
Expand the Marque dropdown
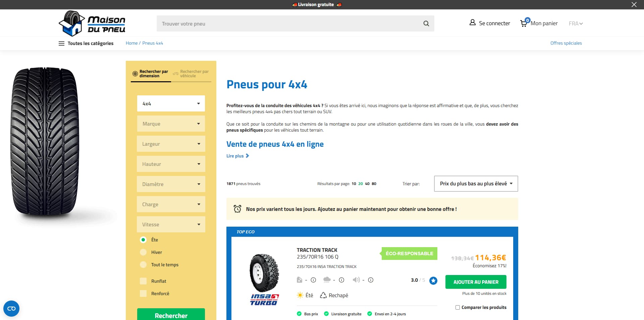[171, 124]
